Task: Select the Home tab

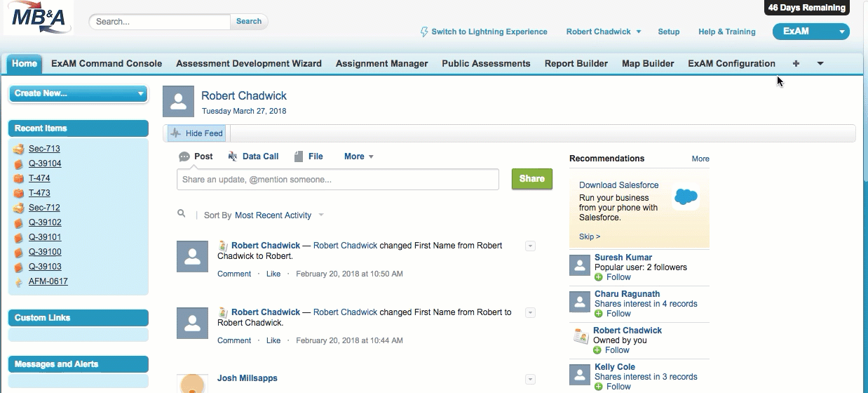Action: (x=25, y=63)
